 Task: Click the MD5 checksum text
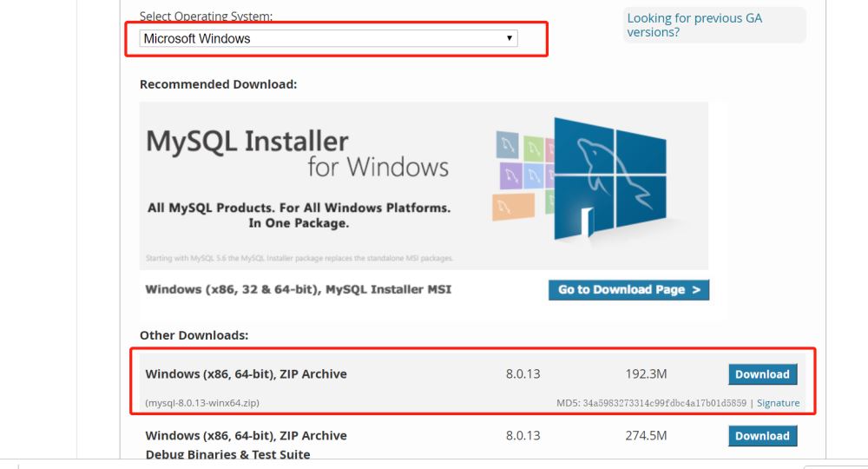[651, 403]
